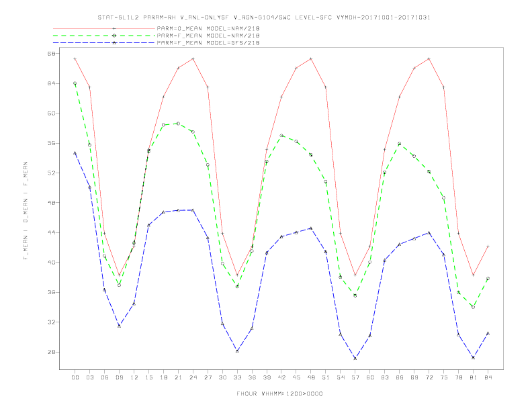Click y-axis tick label 40
This screenshot has width=532, height=411.
(52, 263)
